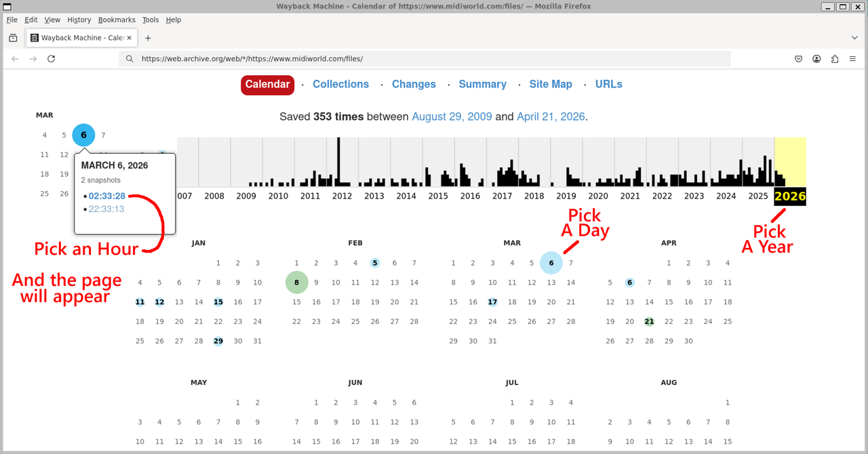Open February 8 green snapshot day
The image size is (868, 454).
pyautogui.click(x=296, y=283)
